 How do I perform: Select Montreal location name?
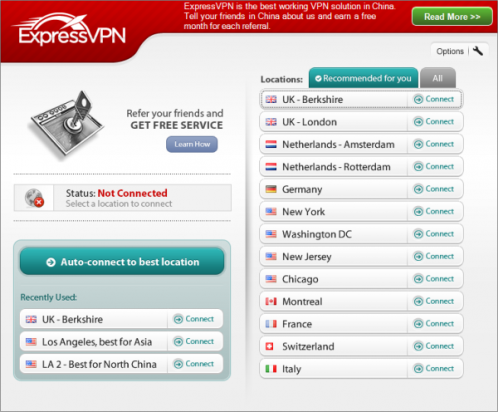pos(302,302)
